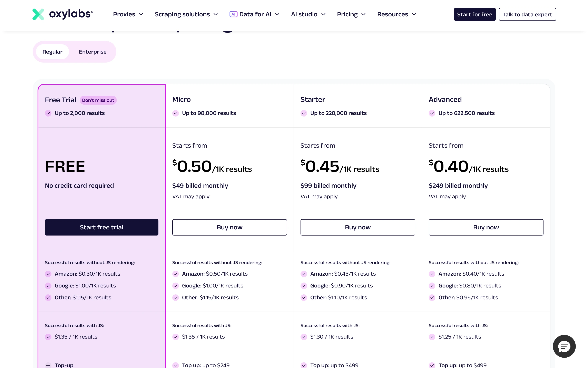
Task: Click Start for free button
Action: pyautogui.click(x=474, y=14)
